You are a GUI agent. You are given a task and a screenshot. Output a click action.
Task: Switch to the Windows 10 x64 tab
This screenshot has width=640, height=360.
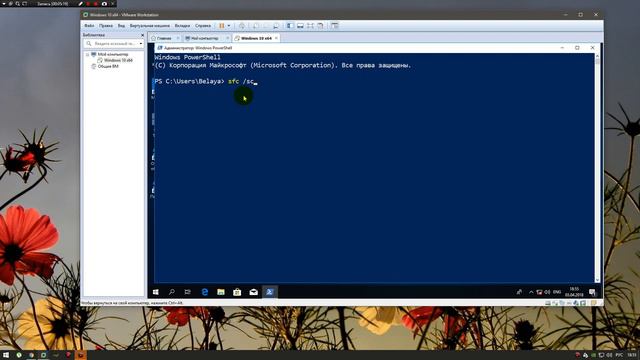coord(256,38)
